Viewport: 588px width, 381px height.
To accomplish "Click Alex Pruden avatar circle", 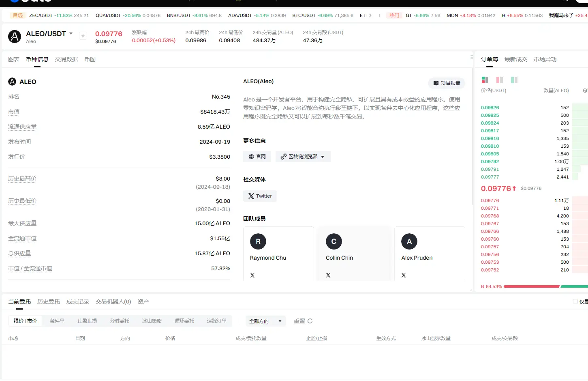I will (409, 241).
